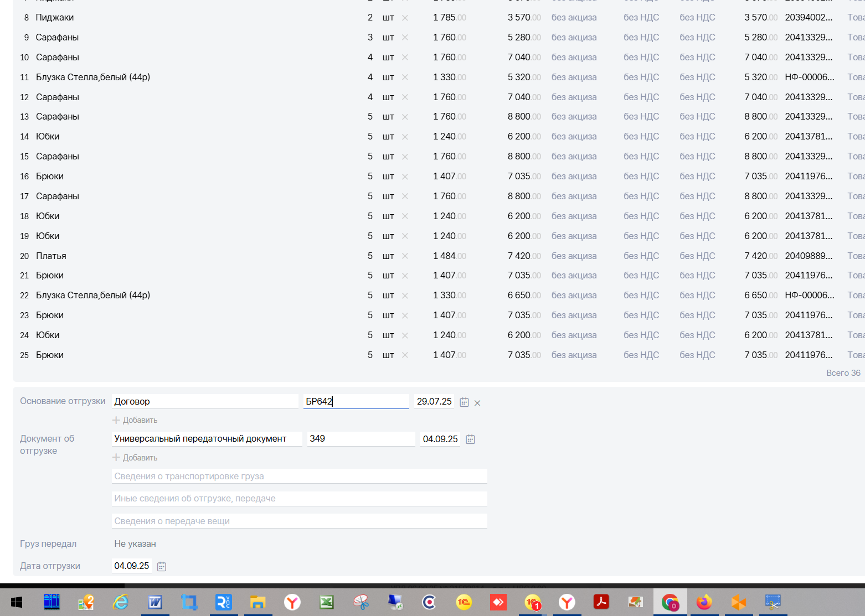Open calendar icon beside Дата отгрузки

[162, 566]
